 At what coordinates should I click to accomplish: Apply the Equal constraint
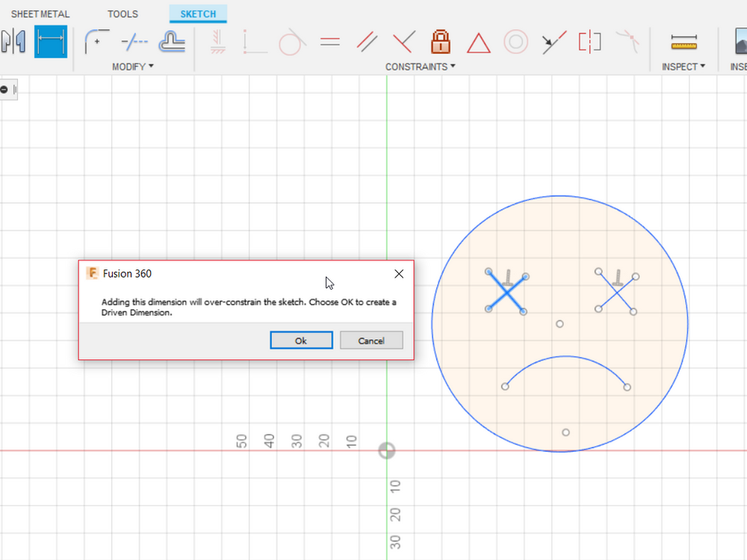pos(329,42)
